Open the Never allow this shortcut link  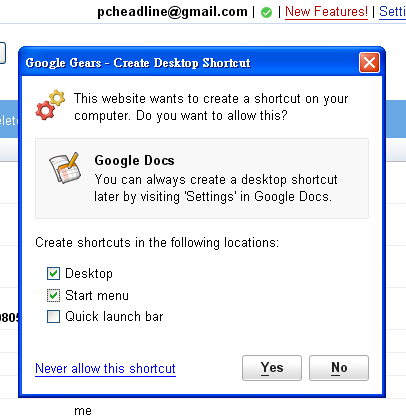pos(105,369)
